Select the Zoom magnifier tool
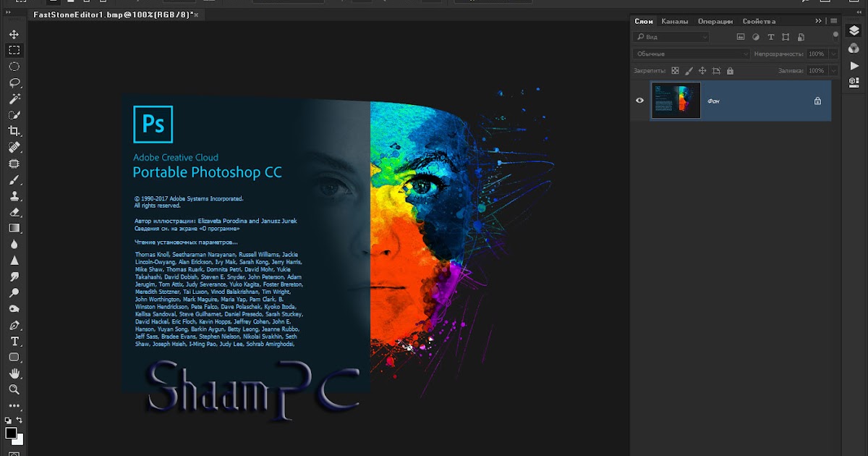The image size is (868, 456). click(14, 389)
